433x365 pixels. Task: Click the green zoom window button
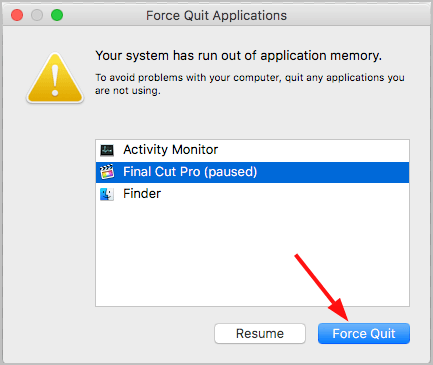tap(57, 15)
